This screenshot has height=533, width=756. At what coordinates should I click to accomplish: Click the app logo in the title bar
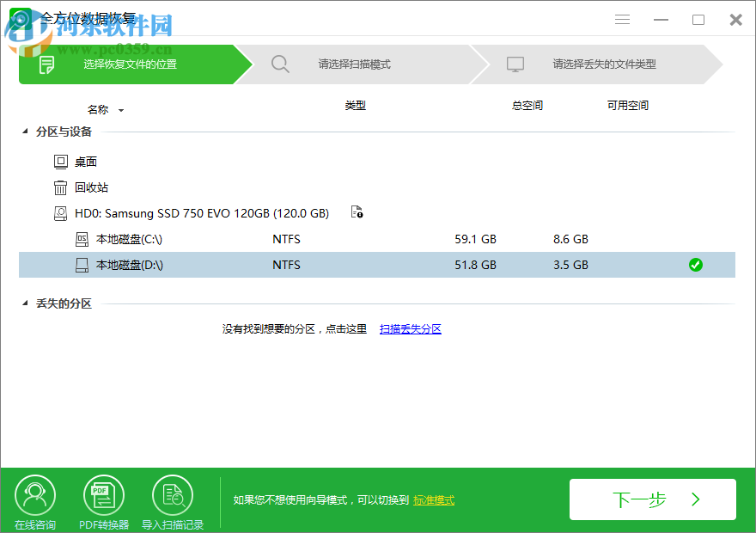(x=21, y=19)
